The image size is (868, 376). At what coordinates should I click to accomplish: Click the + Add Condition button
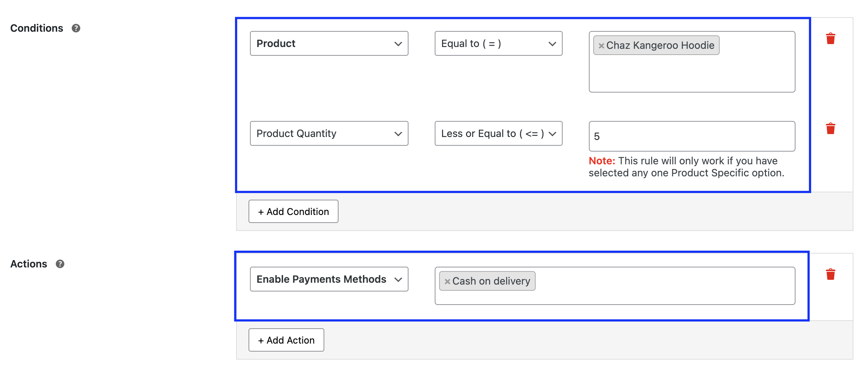293,211
